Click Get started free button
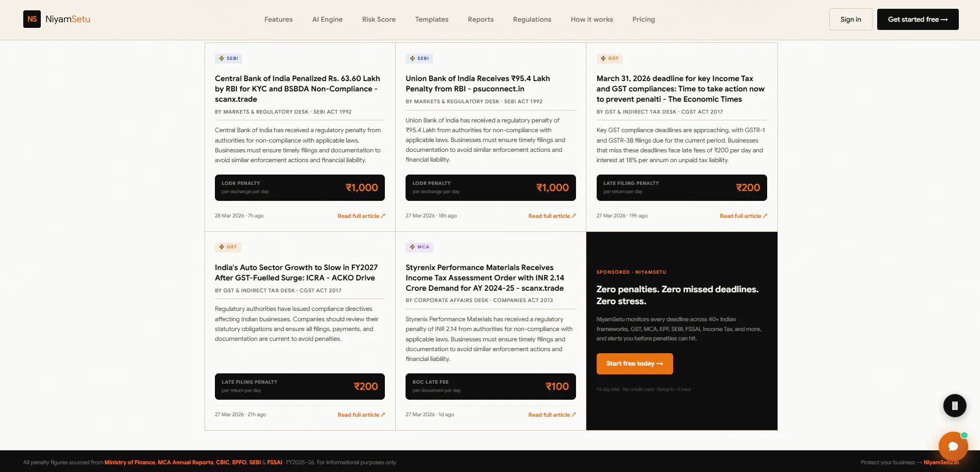 (x=918, y=20)
